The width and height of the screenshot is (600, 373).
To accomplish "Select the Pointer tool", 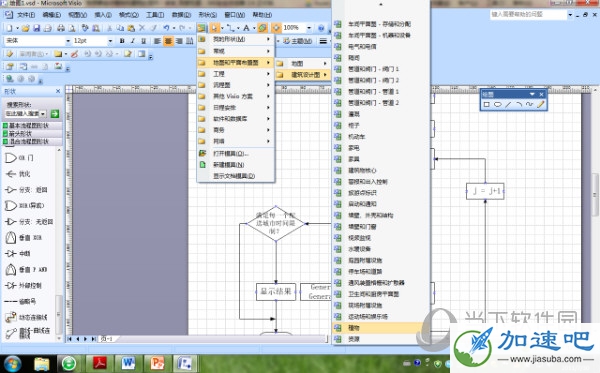I will 214,28.
